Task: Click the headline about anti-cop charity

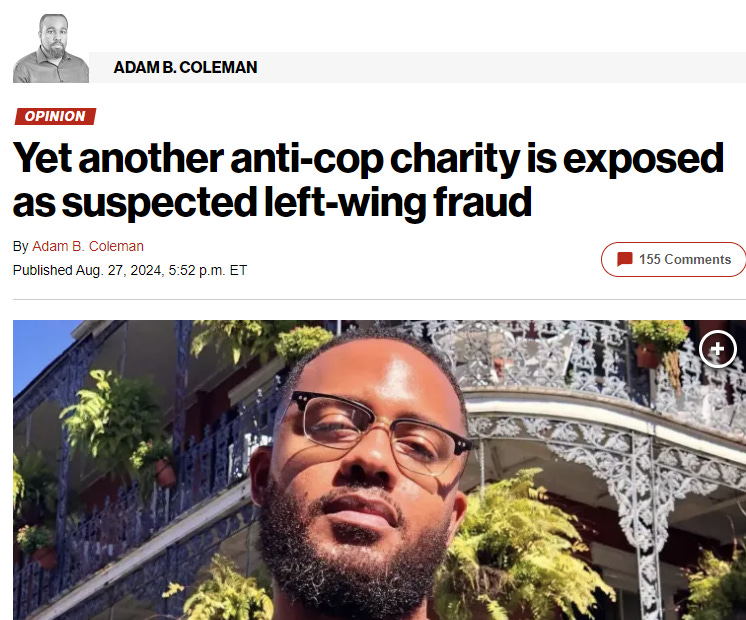Action: click(x=368, y=180)
